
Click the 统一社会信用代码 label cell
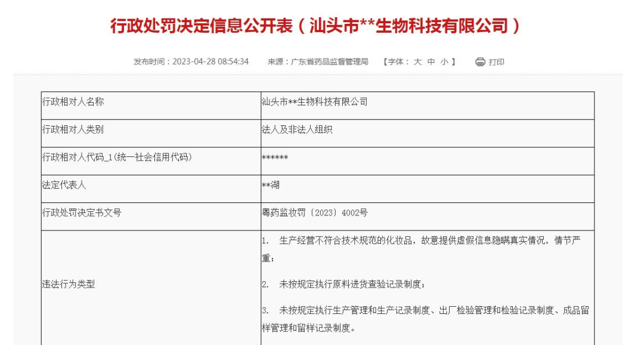pyautogui.click(x=117, y=157)
